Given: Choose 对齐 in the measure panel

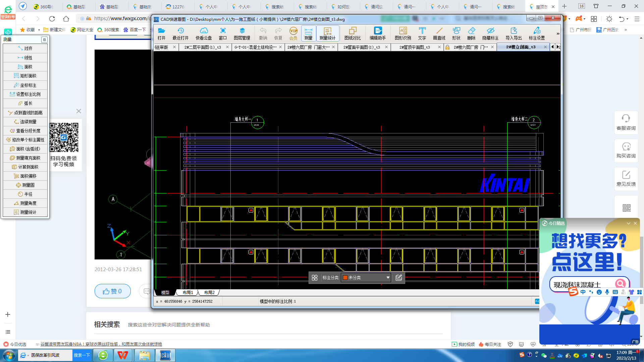Looking at the screenshot, I should (25, 49).
